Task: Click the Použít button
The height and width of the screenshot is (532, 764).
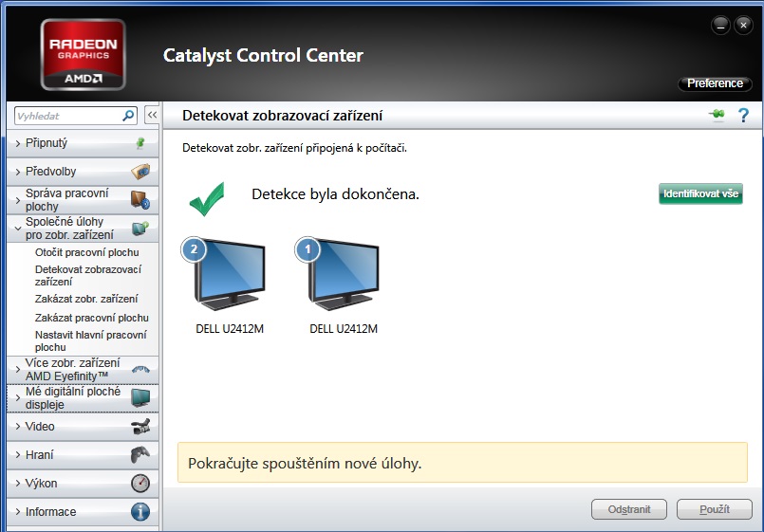Action: pyautogui.click(x=715, y=509)
